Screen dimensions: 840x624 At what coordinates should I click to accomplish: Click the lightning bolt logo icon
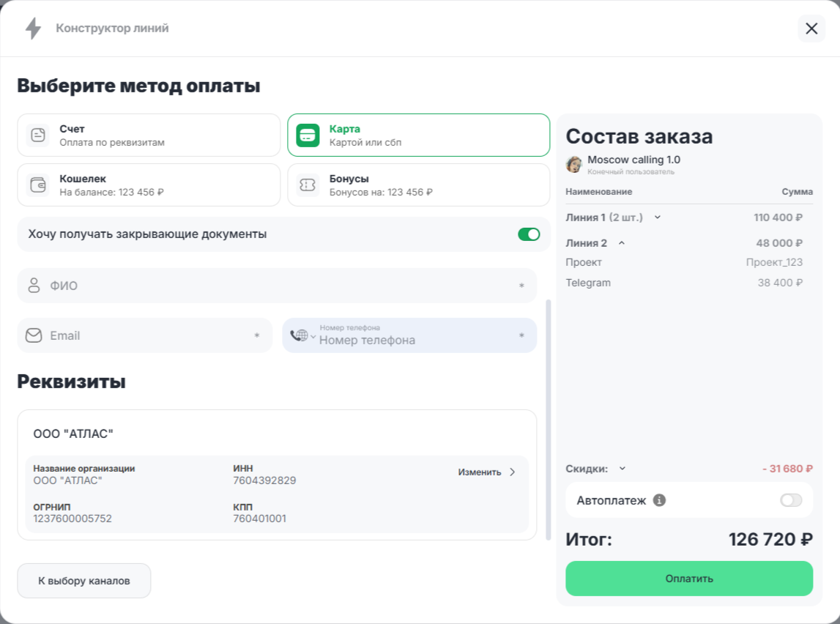coord(33,29)
